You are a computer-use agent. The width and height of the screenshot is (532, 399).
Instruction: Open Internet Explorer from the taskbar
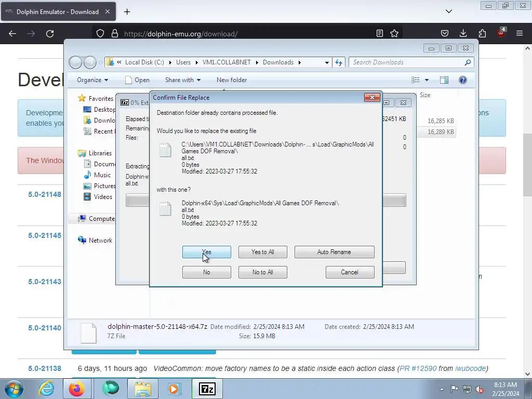coord(46,389)
